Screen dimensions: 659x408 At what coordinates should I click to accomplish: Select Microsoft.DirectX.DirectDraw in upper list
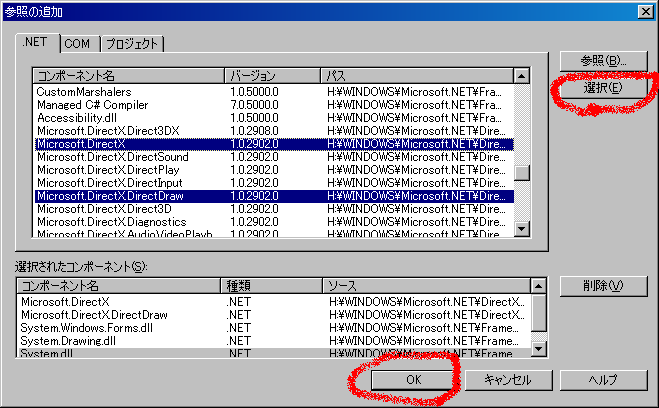tap(274, 196)
